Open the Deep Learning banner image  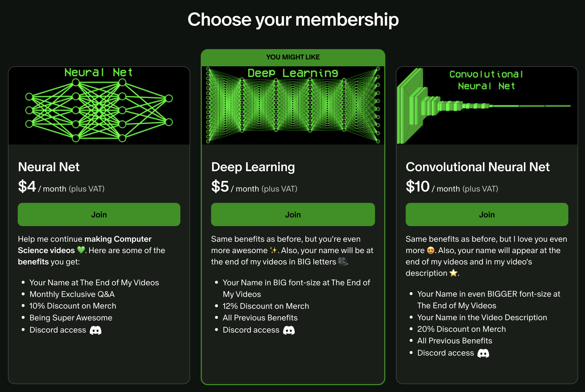tap(293, 105)
